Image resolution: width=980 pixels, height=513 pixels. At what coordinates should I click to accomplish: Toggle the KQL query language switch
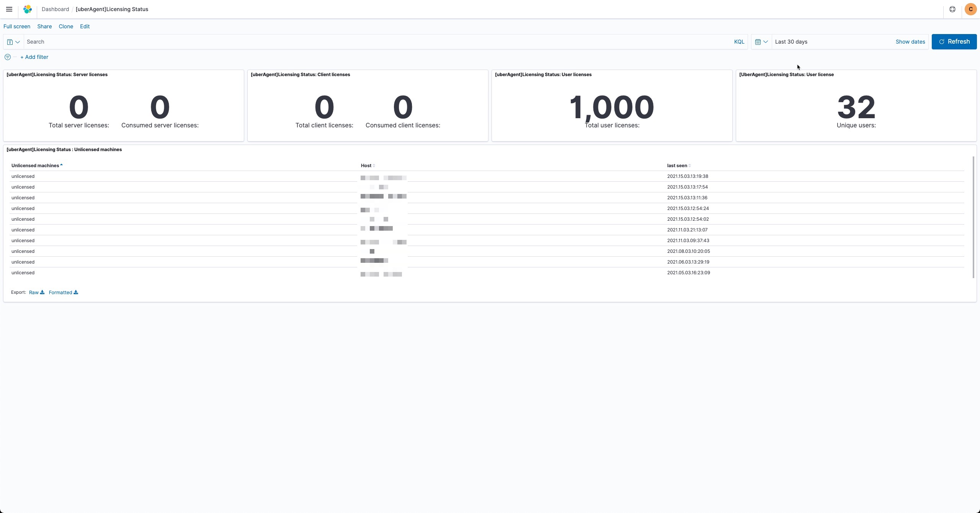[739, 42]
